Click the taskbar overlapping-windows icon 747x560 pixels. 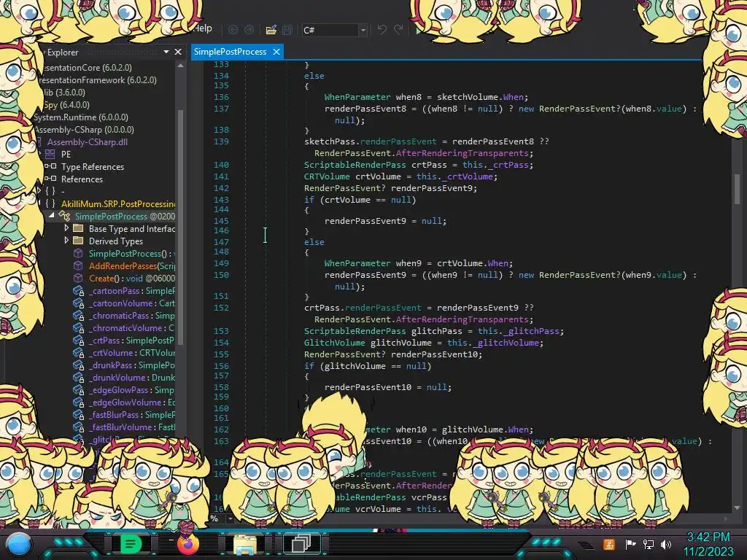tap(301, 543)
